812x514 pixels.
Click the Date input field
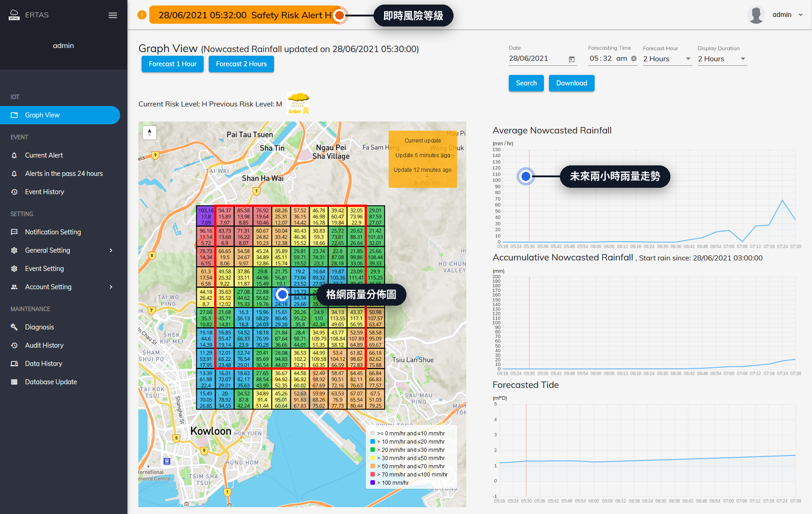[x=543, y=59]
